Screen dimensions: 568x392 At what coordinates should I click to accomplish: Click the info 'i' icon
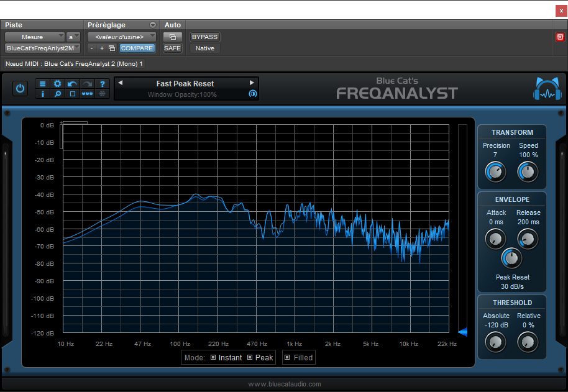point(42,94)
